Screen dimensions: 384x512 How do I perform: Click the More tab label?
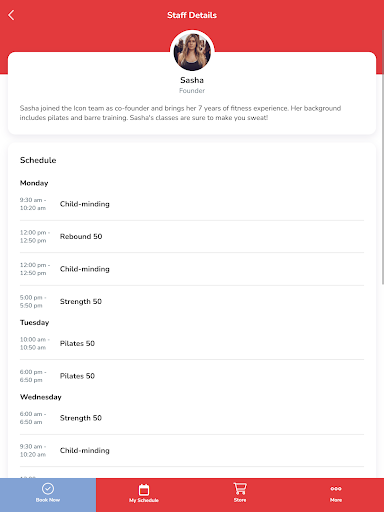coord(336,500)
